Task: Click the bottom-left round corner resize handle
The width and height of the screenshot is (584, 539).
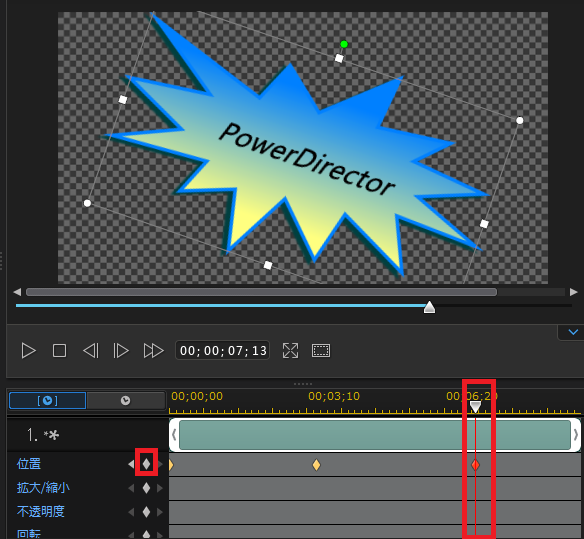Action: [87, 203]
